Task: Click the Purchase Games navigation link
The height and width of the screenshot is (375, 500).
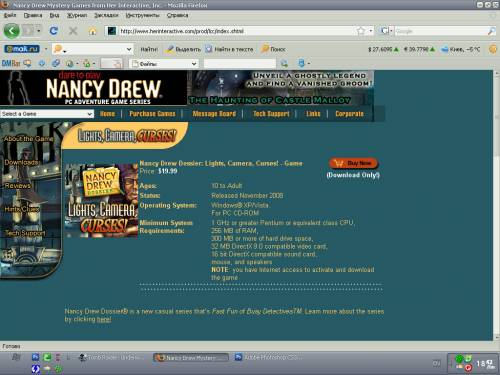Action: [152, 114]
